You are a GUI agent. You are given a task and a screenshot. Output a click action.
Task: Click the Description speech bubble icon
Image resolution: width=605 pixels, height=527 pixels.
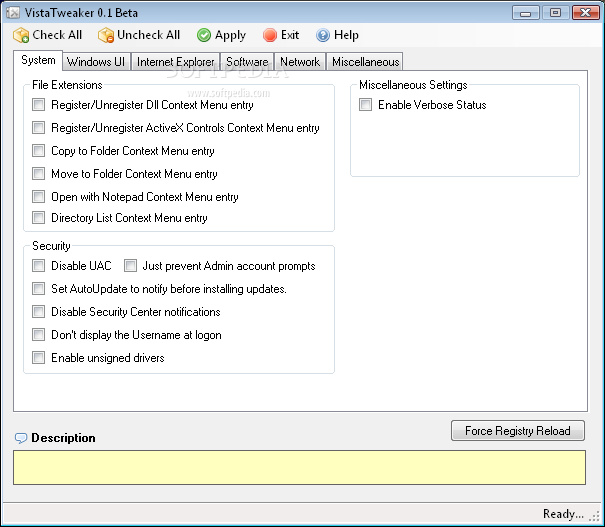21,438
